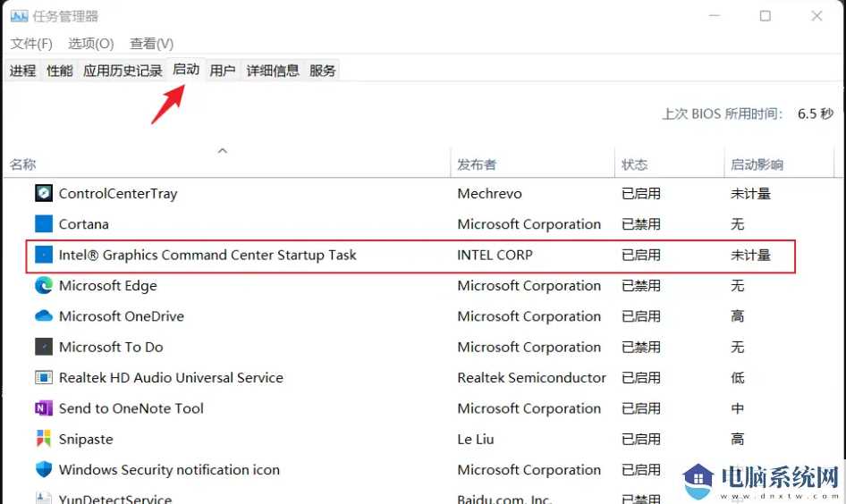Screen dimensions: 846x504
Task: Minimize the Task Manager window
Action: point(715,16)
